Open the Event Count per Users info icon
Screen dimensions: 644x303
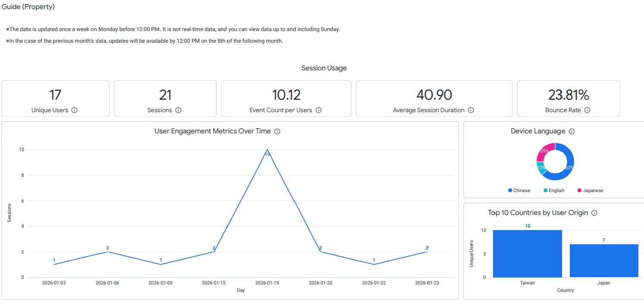pos(318,110)
